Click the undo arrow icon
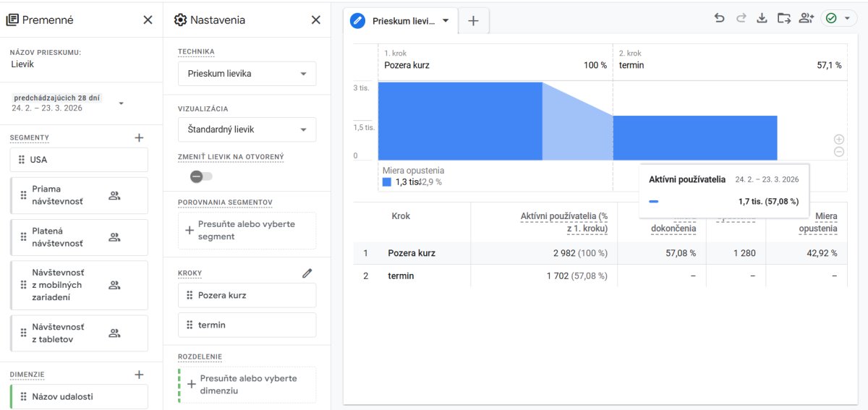This screenshot has height=410, width=868. pos(719,19)
